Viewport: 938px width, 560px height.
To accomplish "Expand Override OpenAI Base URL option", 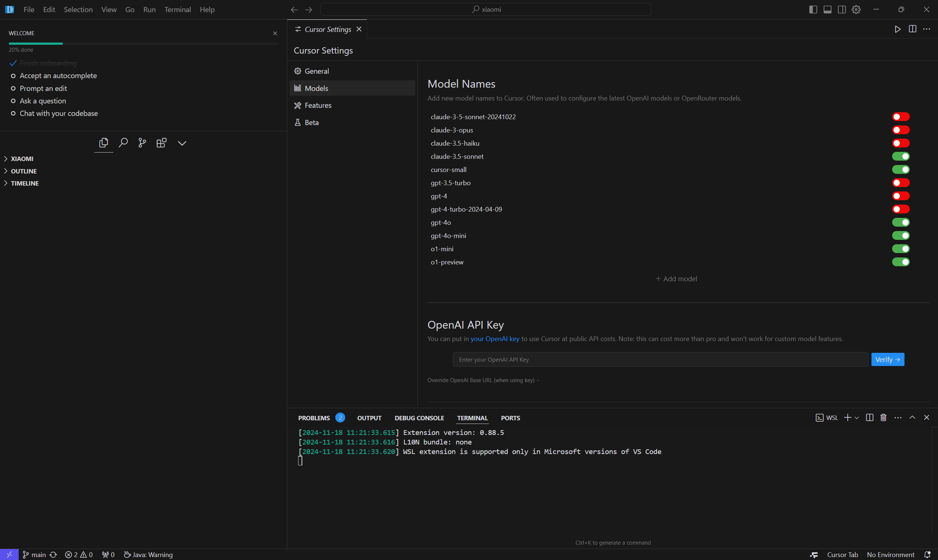I will pos(483,380).
